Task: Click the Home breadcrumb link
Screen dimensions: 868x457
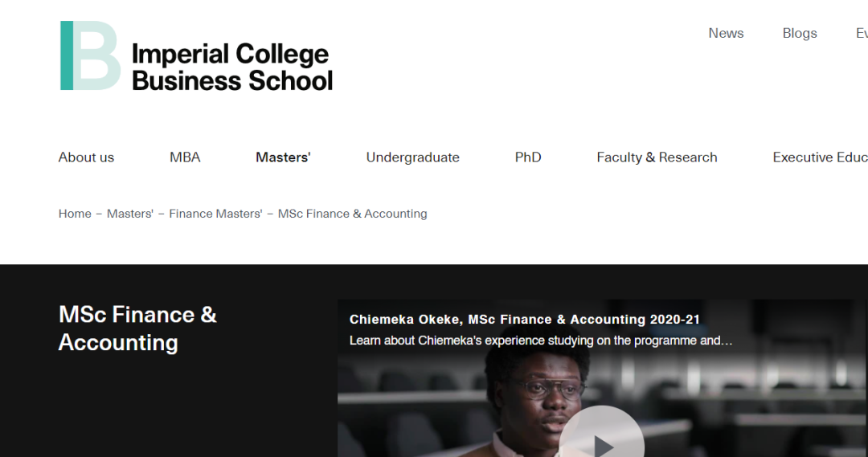Action: pyautogui.click(x=75, y=214)
